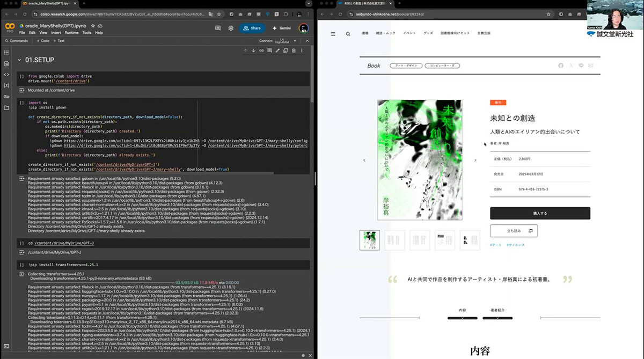Open the Colab table of contents panel
The width and height of the screenshot is (644, 359).
6,53
